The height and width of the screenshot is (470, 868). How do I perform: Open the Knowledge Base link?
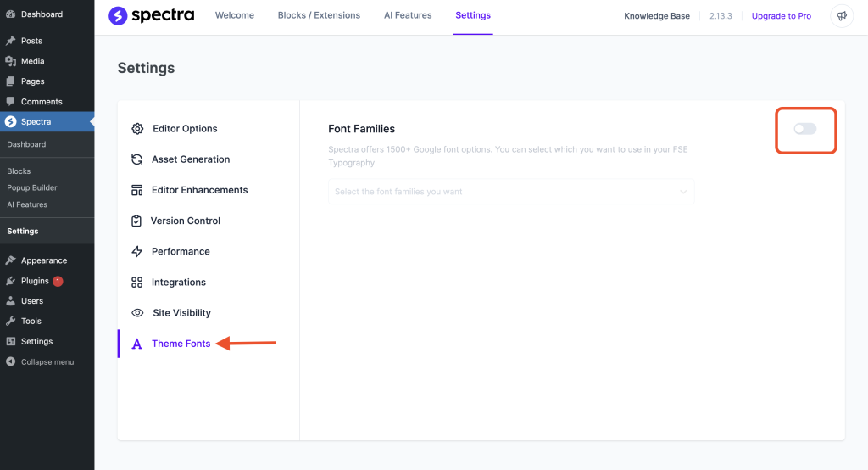(x=656, y=16)
